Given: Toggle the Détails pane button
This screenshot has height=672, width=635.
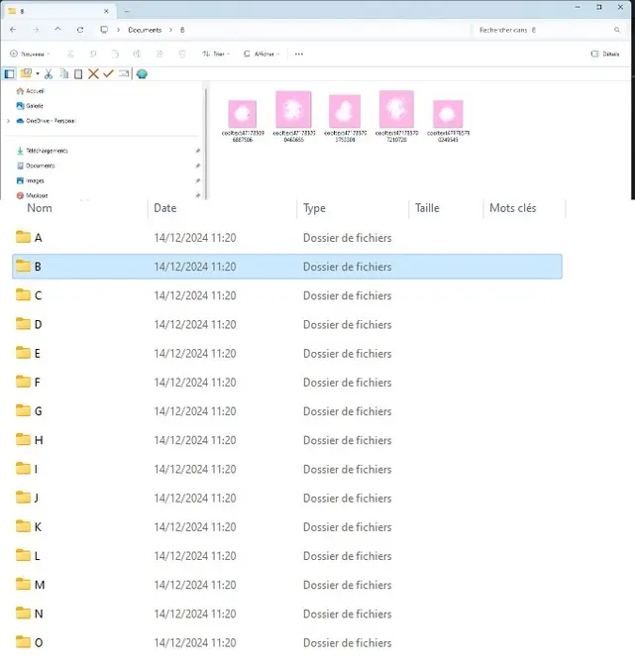Looking at the screenshot, I should (x=605, y=54).
